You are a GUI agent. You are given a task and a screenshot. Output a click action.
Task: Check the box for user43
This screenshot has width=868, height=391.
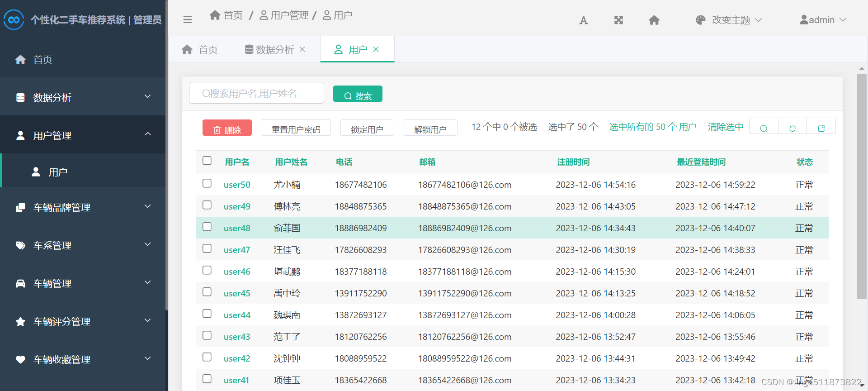pos(207,335)
